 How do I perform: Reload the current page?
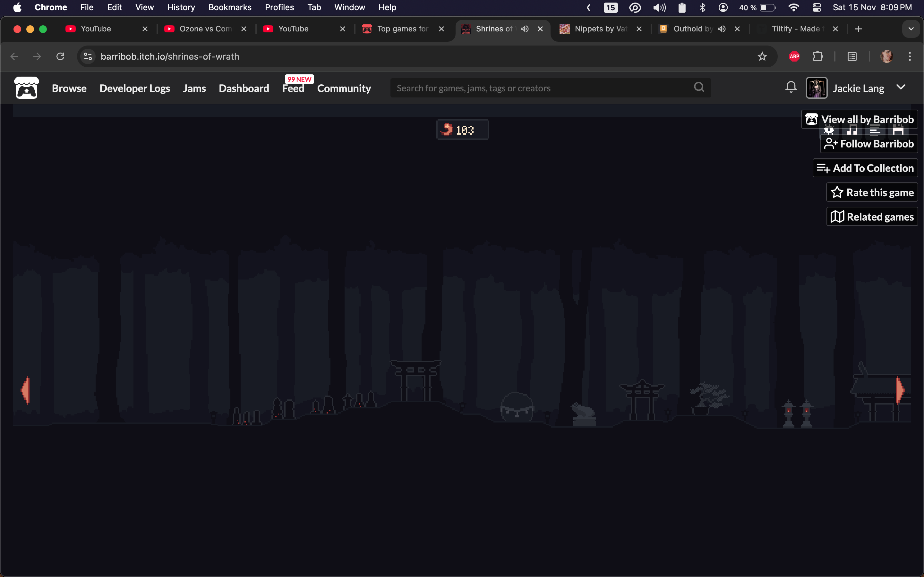tap(60, 56)
